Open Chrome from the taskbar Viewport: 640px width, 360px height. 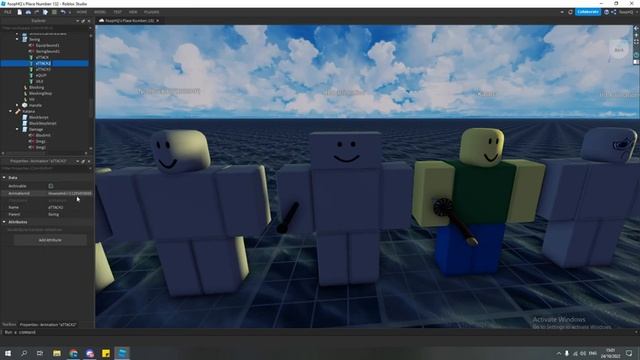(73, 353)
